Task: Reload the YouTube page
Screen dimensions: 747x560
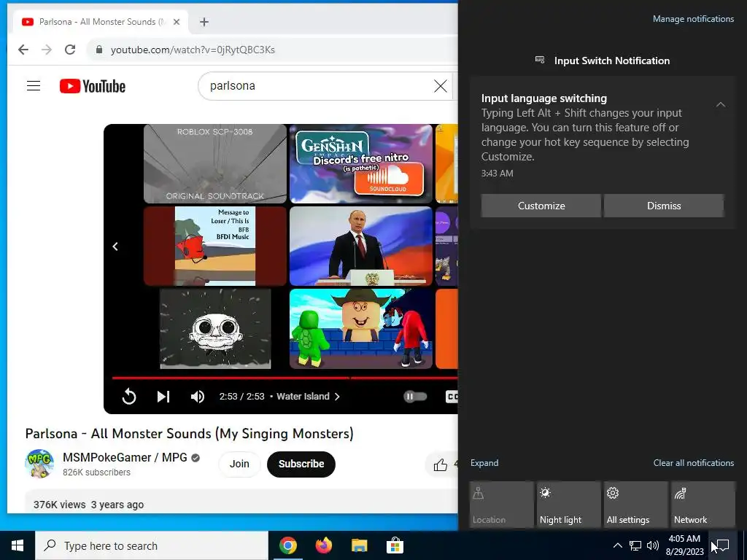Action: [x=70, y=50]
